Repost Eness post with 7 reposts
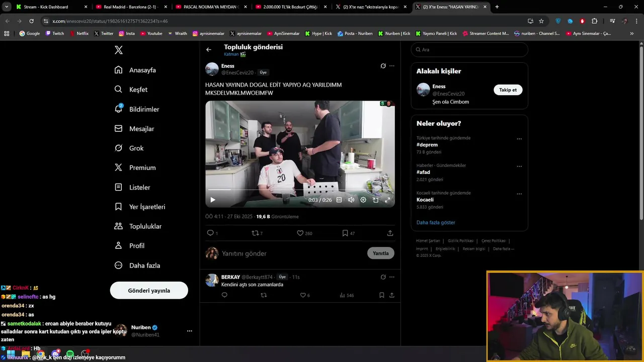The image size is (644, 362). click(x=257, y=233)
